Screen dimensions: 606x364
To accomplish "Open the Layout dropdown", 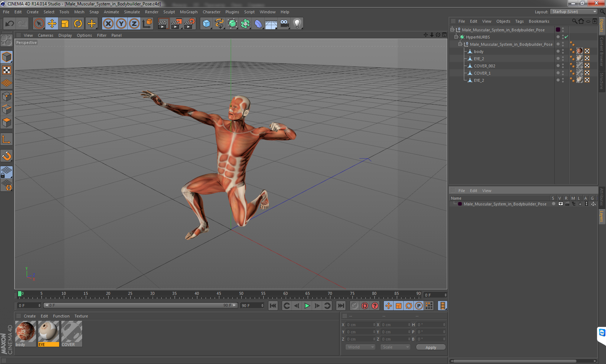I will click(574, 12).
